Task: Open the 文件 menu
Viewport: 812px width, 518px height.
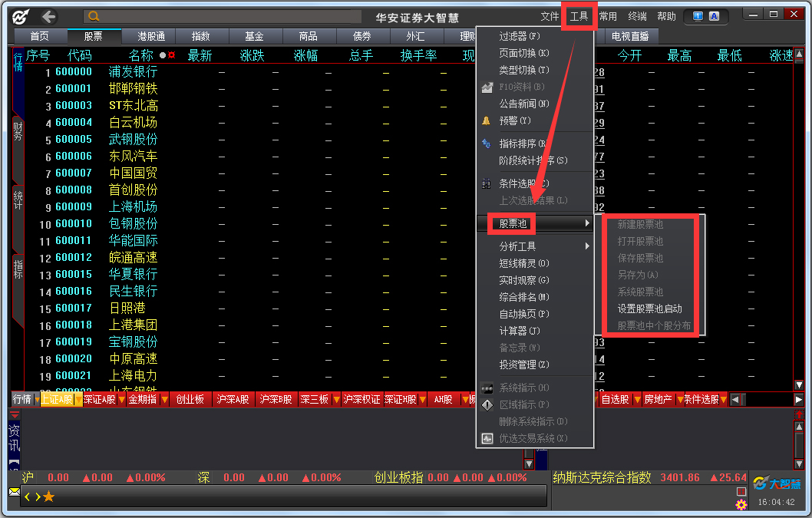Action: [x=550, y=17]
